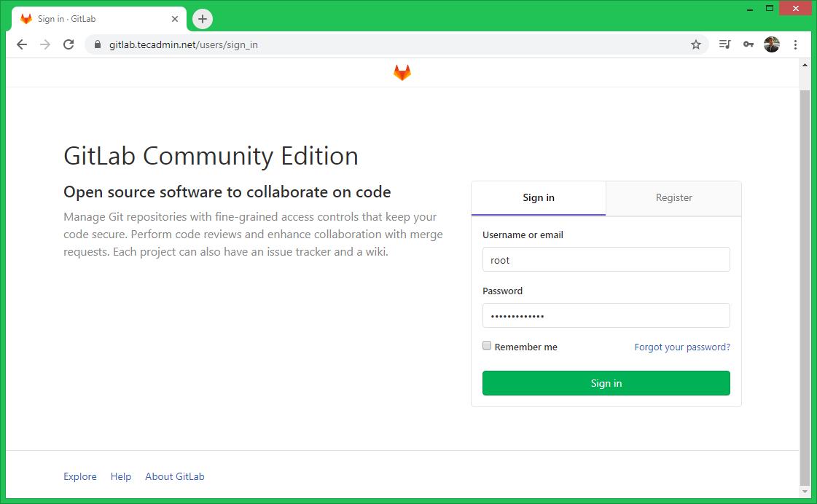Click the browser back arrow
The height and width of the screenshot is (504, 817).
[x=22, y=44]
